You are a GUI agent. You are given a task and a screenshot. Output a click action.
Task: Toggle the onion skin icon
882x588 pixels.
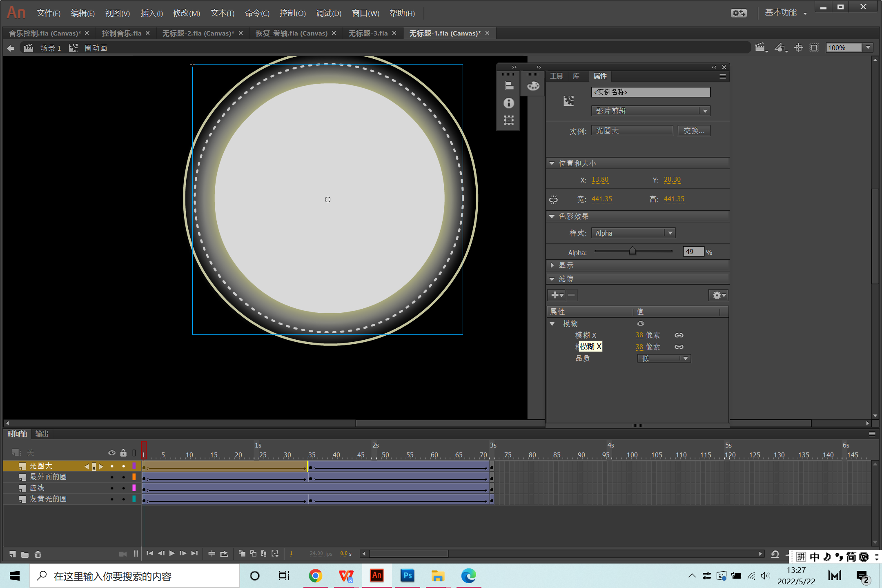pos(242,554)
